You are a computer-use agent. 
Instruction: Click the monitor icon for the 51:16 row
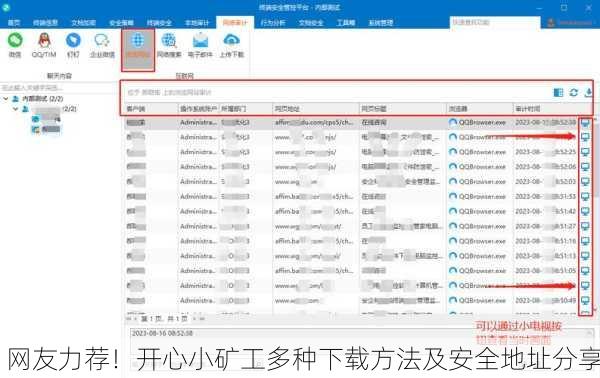click(585, 241)
